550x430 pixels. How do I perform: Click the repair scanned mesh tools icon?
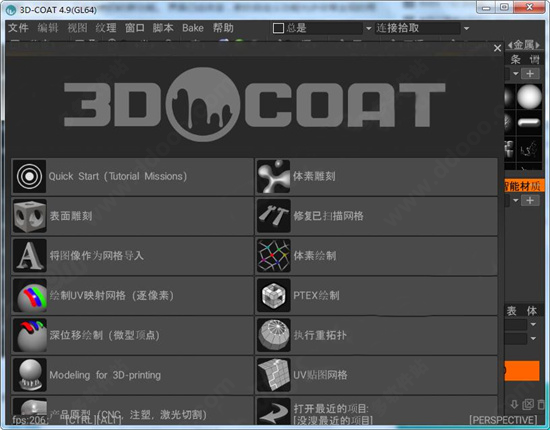pos(274,216)
